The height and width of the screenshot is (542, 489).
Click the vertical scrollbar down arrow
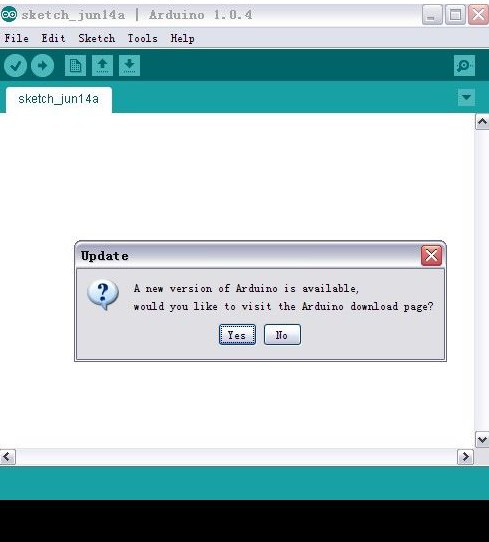pyautogui.click(x=482, y=440)
